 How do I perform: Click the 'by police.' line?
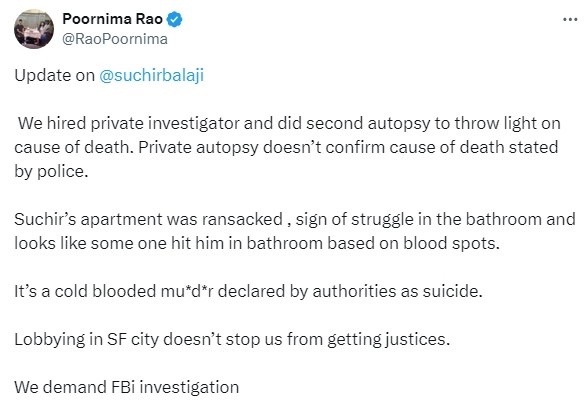(x=51, y=171)
